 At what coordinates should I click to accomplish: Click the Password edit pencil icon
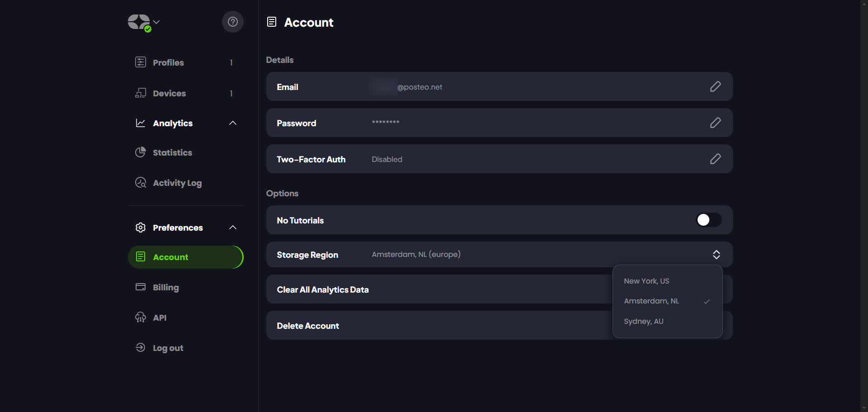coord(715,123)
